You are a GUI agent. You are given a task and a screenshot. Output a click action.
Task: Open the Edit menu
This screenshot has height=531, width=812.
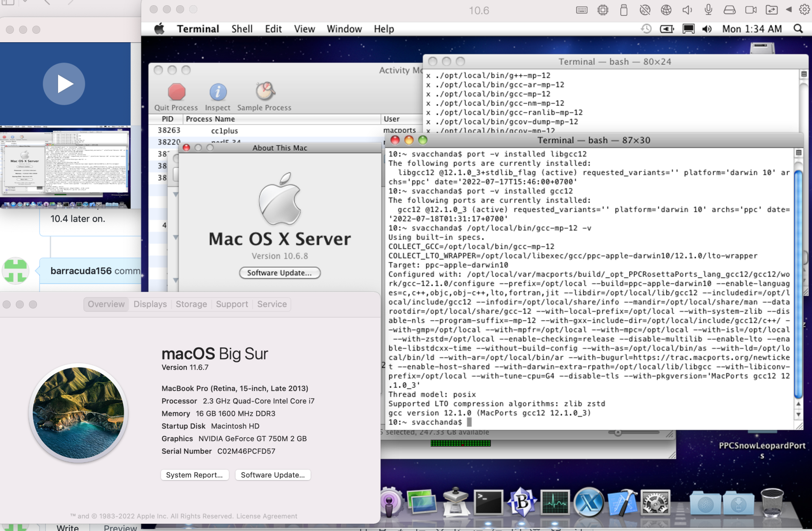pyautogui.click(x=273, y=29)
